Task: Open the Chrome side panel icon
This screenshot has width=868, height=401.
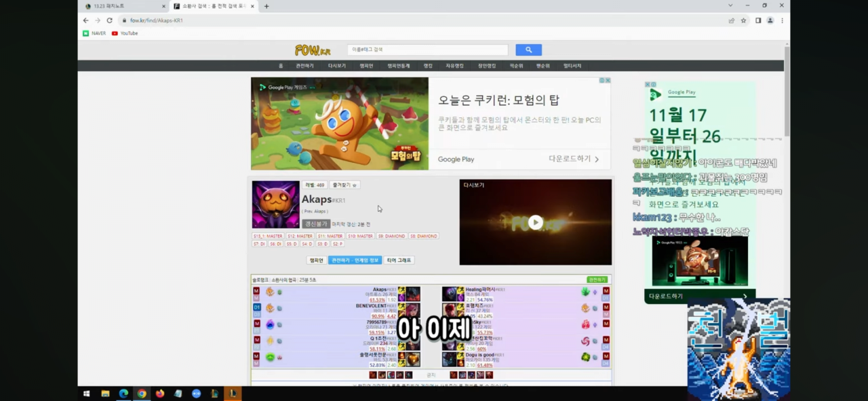Action: [x=758, y=20]
